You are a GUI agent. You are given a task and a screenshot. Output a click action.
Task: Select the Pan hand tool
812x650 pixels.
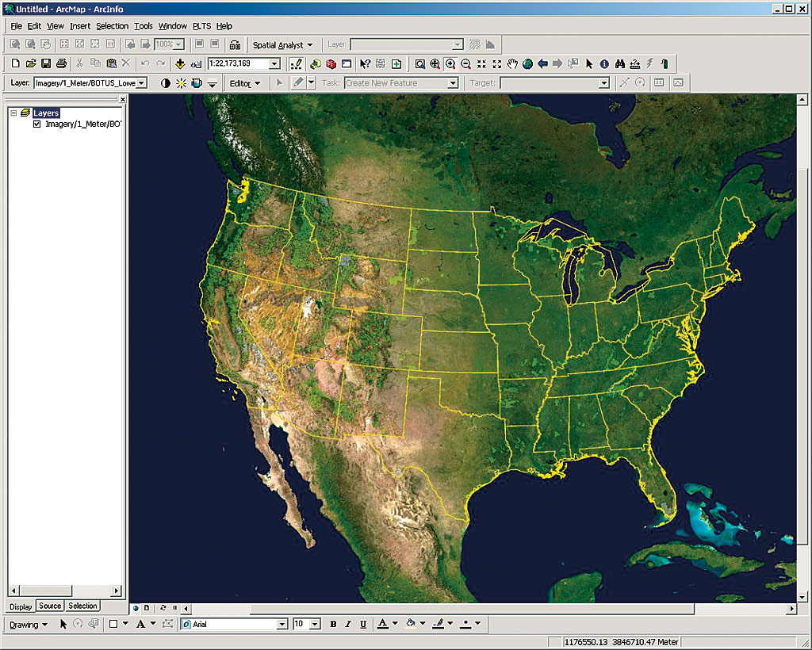[x=512, y=63]
